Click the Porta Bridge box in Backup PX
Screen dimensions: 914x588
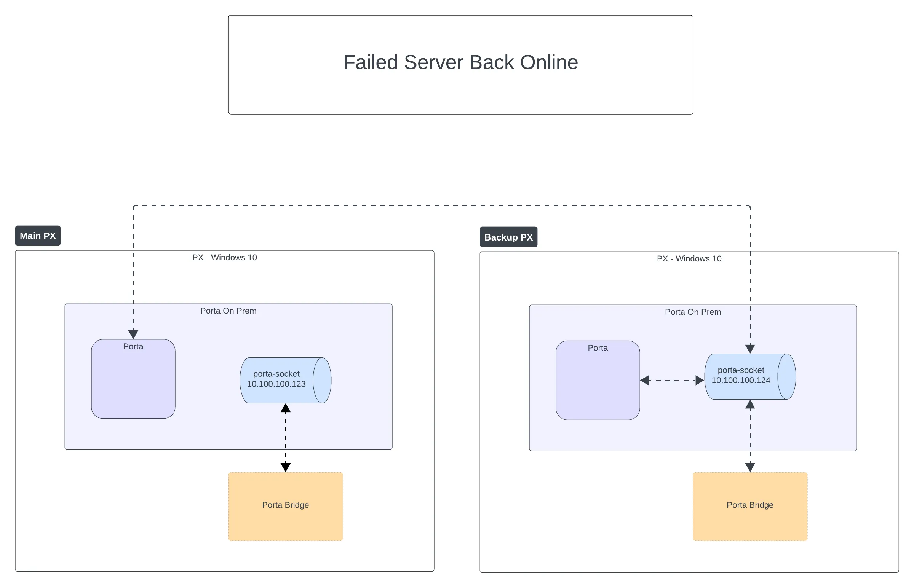[x=750, y=506]
